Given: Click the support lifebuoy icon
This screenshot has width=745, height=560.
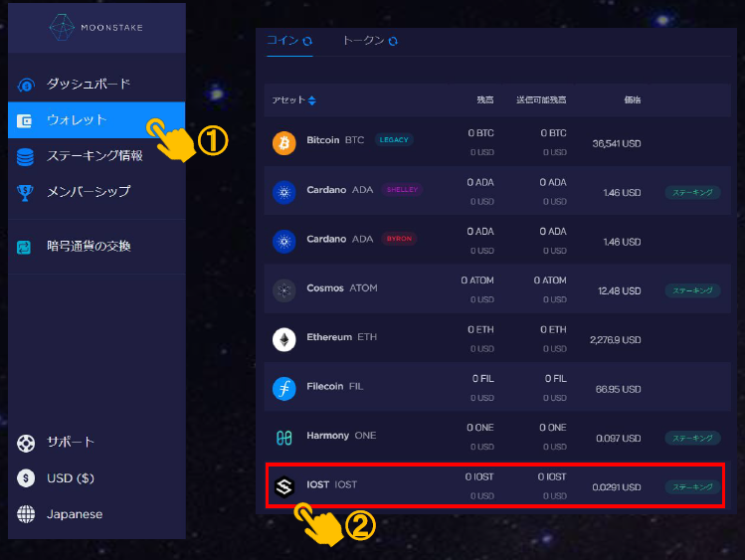Looking at the screenshot, I should coord(26,443).
